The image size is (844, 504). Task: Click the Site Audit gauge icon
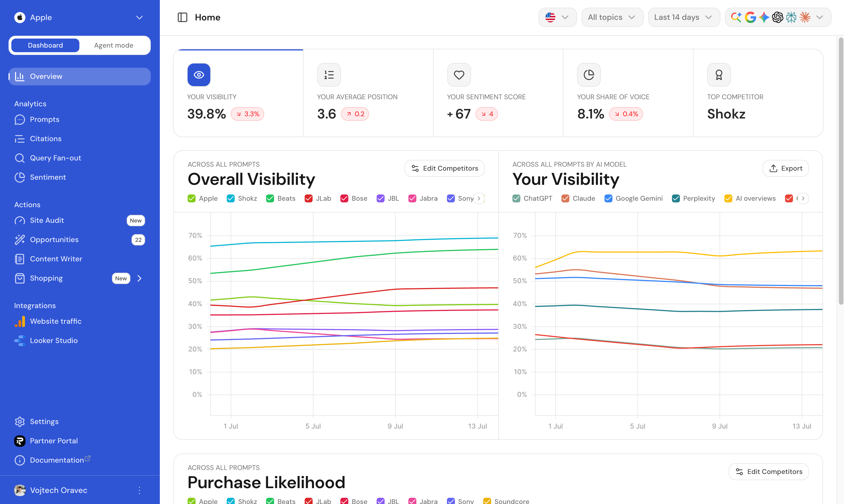(x=20, y=221)
